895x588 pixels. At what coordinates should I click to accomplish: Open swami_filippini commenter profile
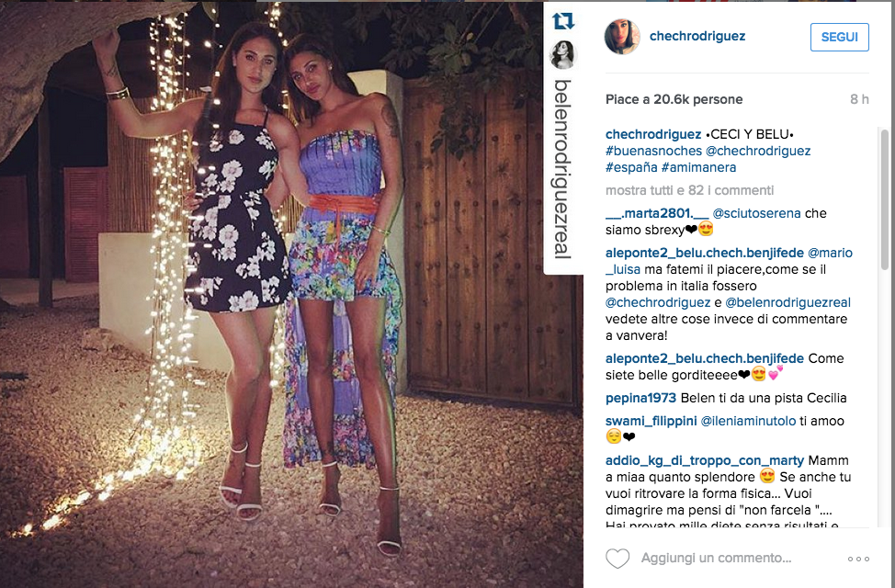651,421
